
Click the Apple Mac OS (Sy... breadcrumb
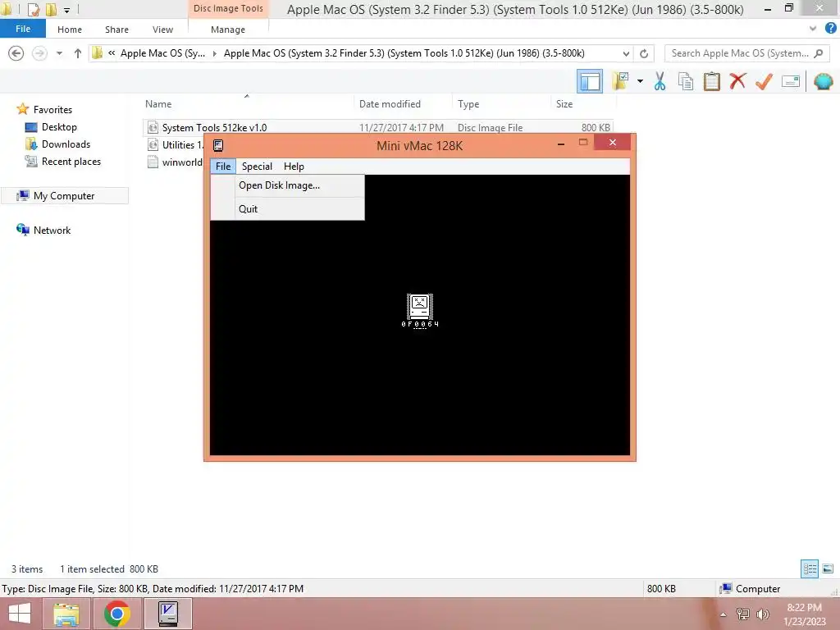tap(162, 53)
